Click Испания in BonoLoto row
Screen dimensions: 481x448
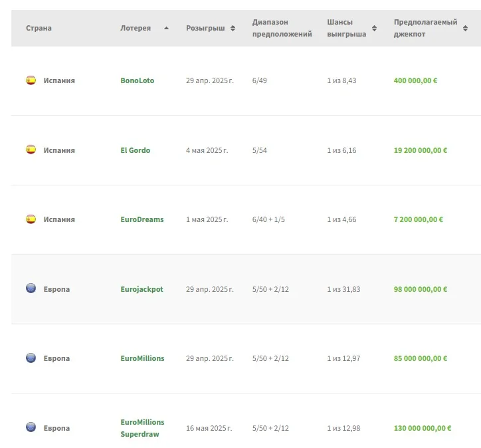pyautogui.click(x=59, y=80)
